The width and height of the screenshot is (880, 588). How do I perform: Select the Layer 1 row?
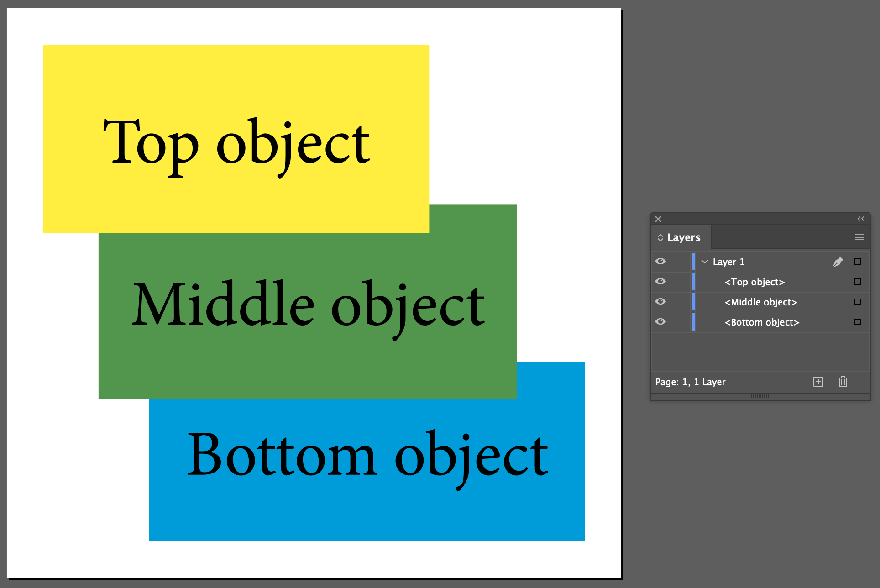click(760, 262)
